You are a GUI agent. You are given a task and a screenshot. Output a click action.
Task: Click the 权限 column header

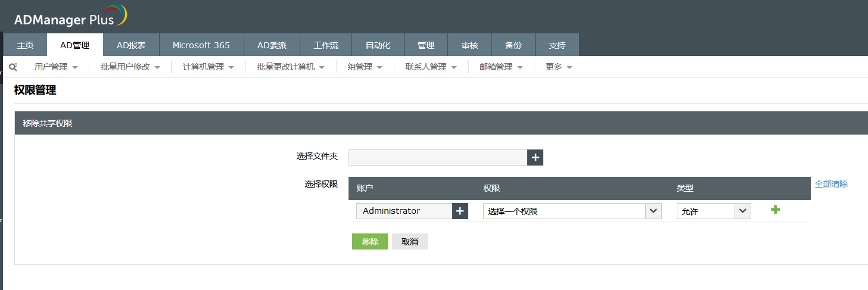491,188
